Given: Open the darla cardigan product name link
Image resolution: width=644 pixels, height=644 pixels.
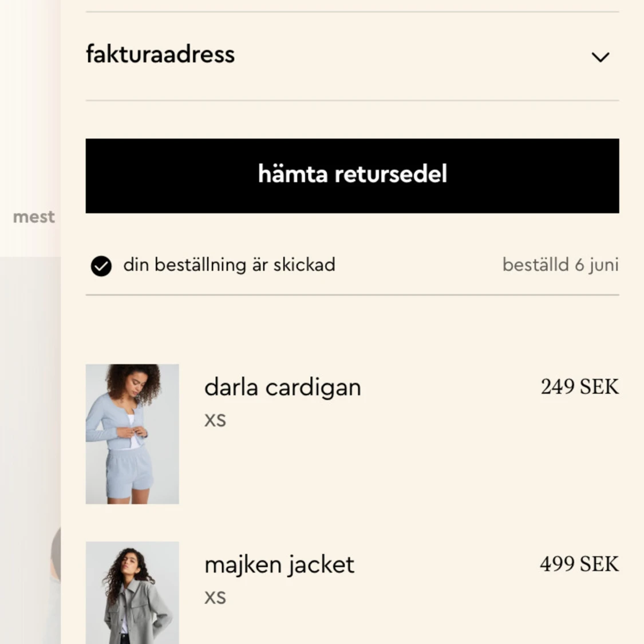Looking at the screenshot, I should [282, 388].
